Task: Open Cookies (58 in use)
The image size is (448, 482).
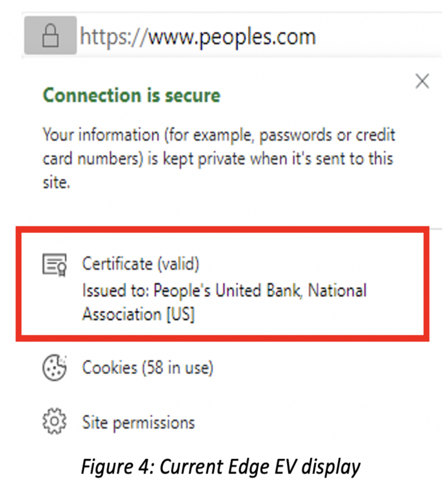Action: click(x=147, y=368)
